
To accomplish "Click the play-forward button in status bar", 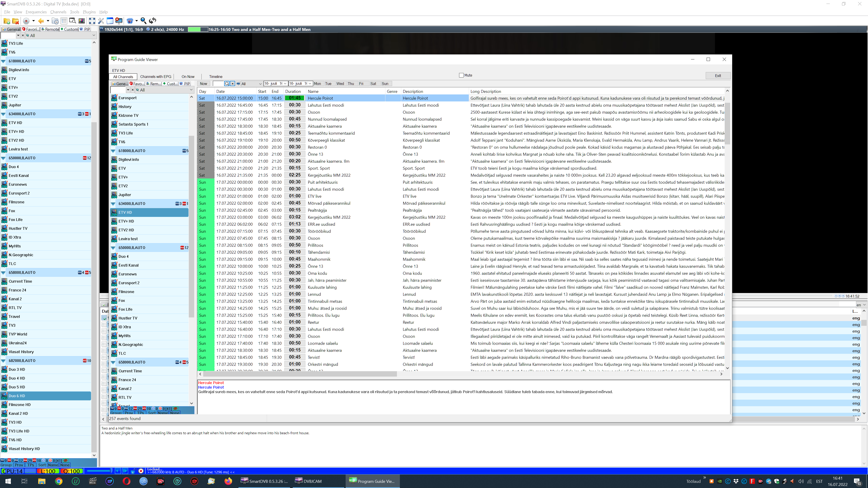I will pos(125,471).
